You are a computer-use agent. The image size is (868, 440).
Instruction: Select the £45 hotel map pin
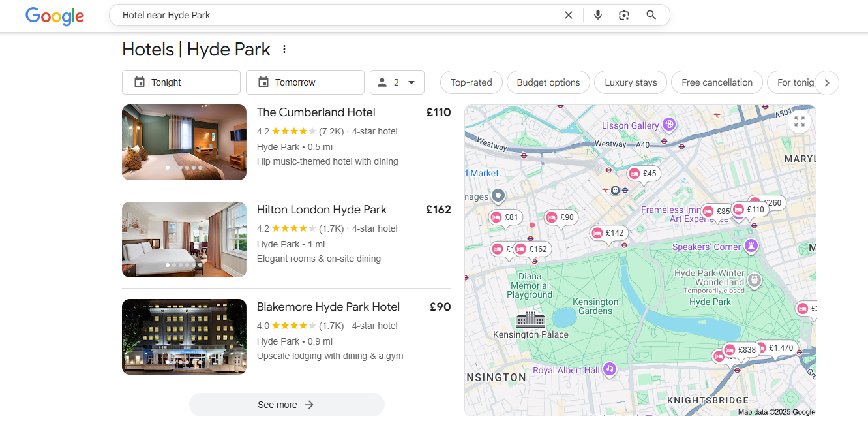pos(643,174)
